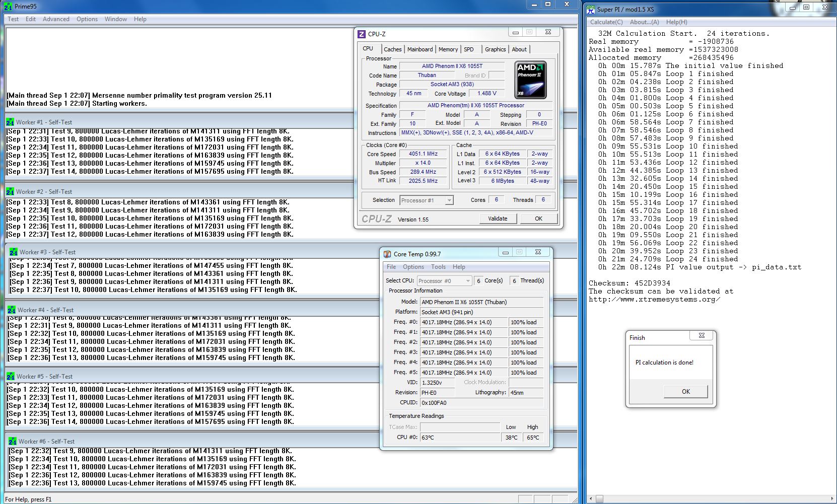Click the 'PI calculation is done!' message
Screen dimensions: 837x504
(664, 363)
